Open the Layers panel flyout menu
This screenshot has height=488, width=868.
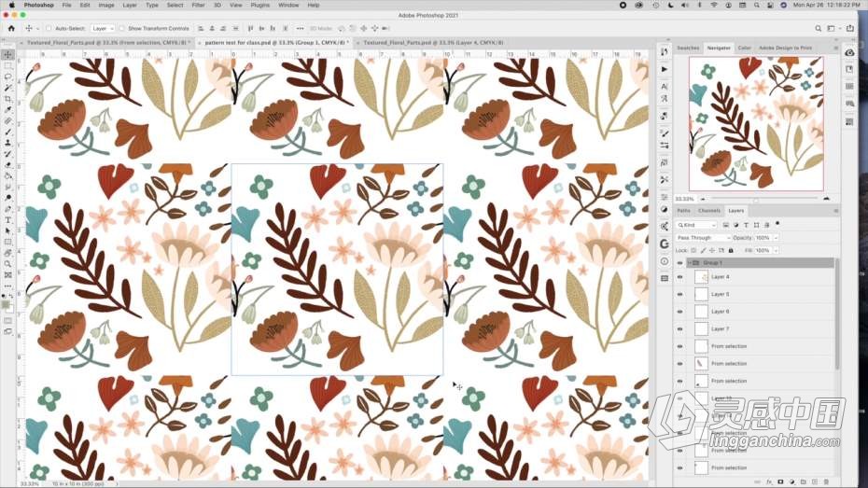tap(836, 211)
